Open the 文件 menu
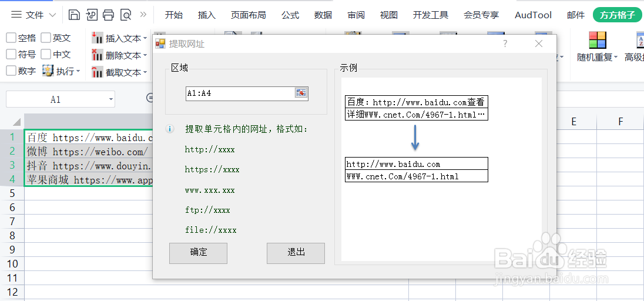The width and height of the screenshot is (644, 301). click(x=35, y=15)
